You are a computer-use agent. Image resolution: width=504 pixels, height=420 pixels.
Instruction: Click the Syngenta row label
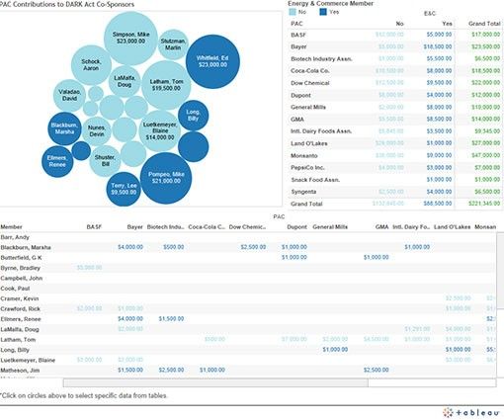pyautogui.click(x=303, y=192)
